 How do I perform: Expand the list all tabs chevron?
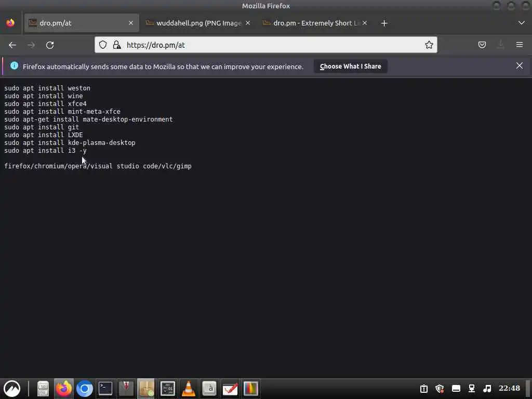point(522,23)
